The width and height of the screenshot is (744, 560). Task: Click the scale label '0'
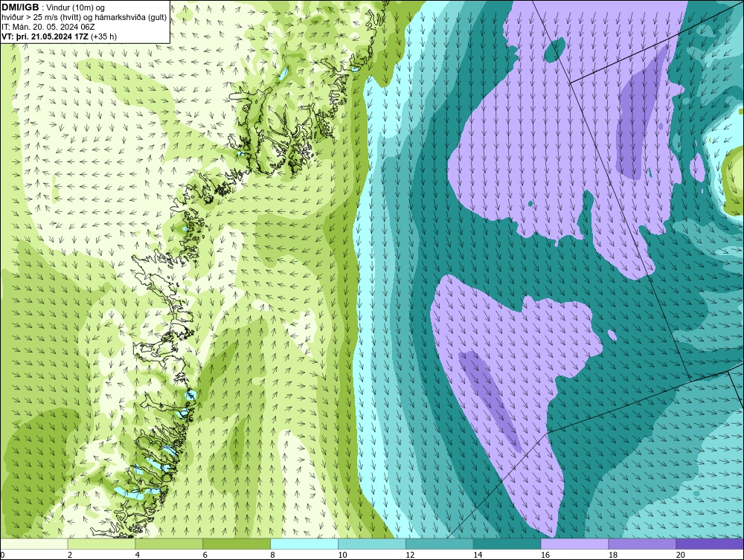click(2, 555)
